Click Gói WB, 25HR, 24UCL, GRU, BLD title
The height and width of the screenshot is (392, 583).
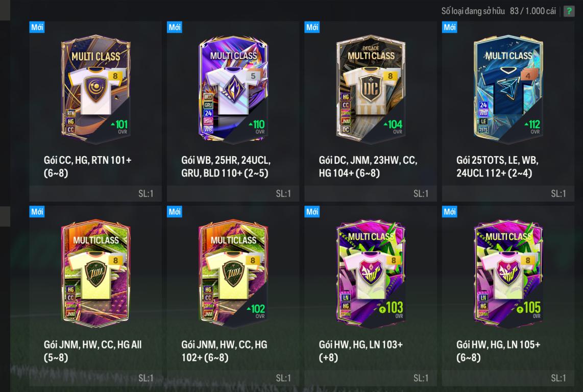tap(226, 166)
